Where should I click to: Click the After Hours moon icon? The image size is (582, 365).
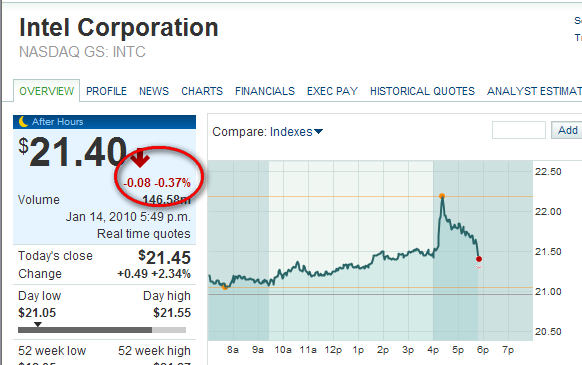click(x=23, y=121)
